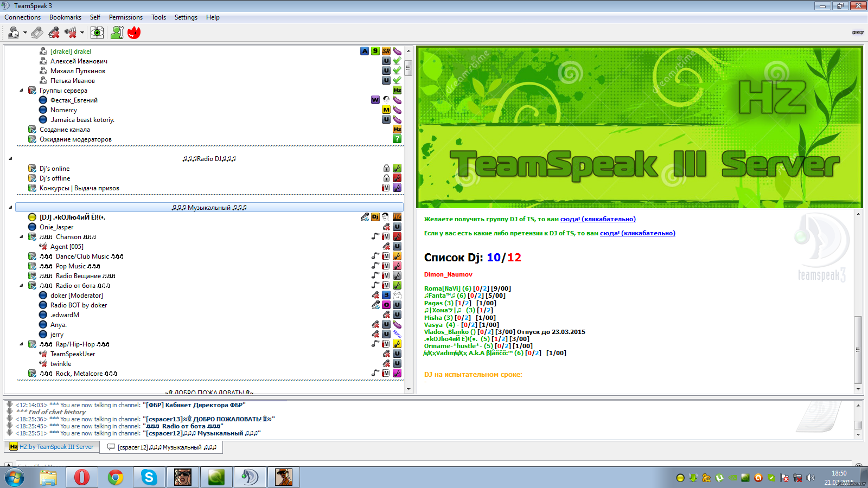Select user Radio BOT by doker
Screen dimensions: 868x488
click(x=79, y=305)
